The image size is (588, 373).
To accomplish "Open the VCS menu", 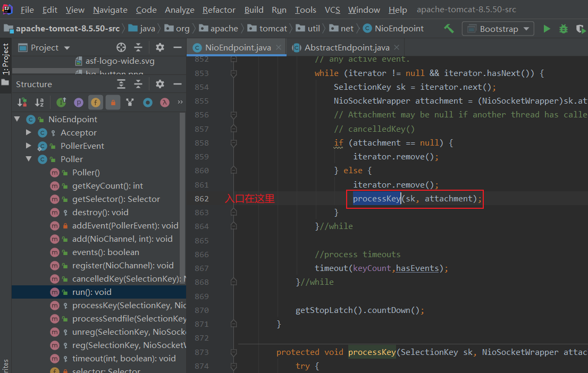I will [332, 10].
